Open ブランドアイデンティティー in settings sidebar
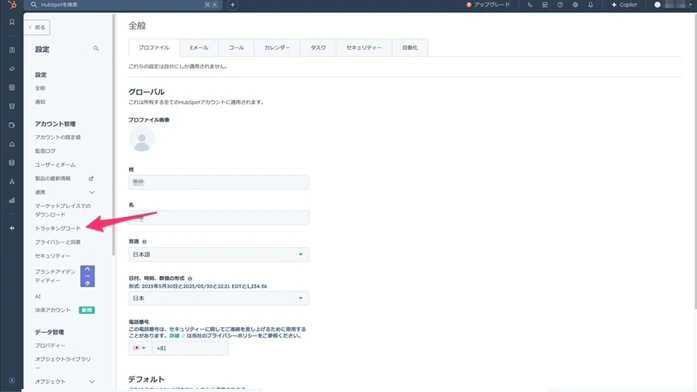Image resolution: width=697 pixels, height=392 pixels. click(x=56, y=276)
